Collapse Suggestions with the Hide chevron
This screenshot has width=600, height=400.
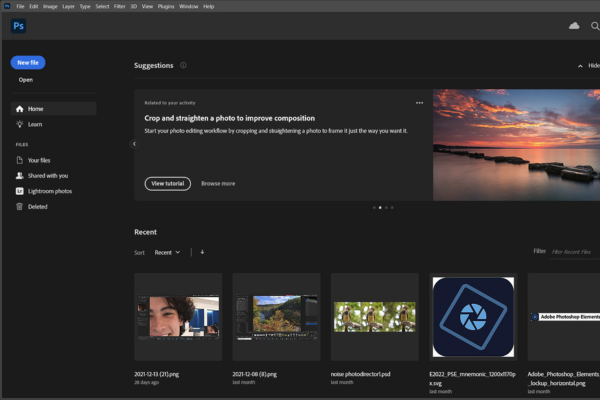(580, 66)
